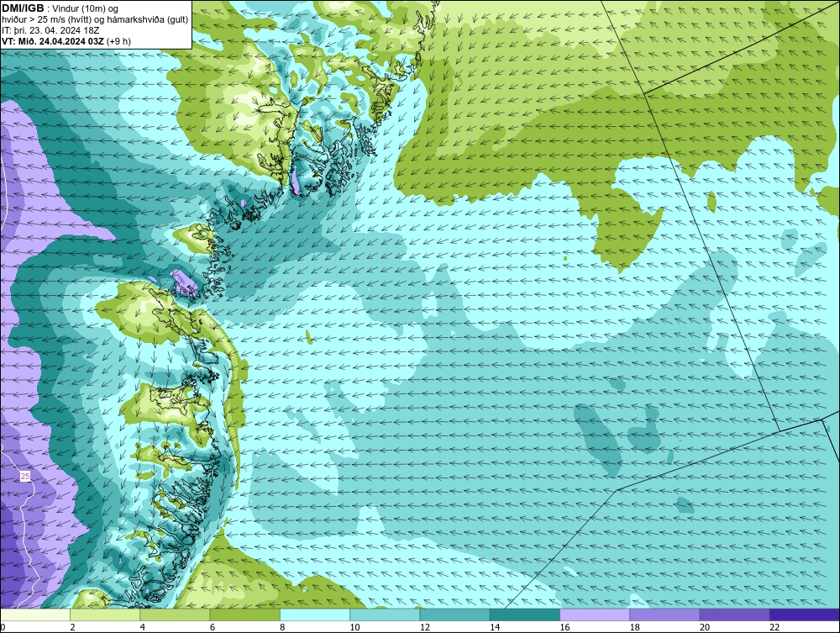
Task: Click the turquoise 10–12 m/s legend swatch
Action: (385, 615)
